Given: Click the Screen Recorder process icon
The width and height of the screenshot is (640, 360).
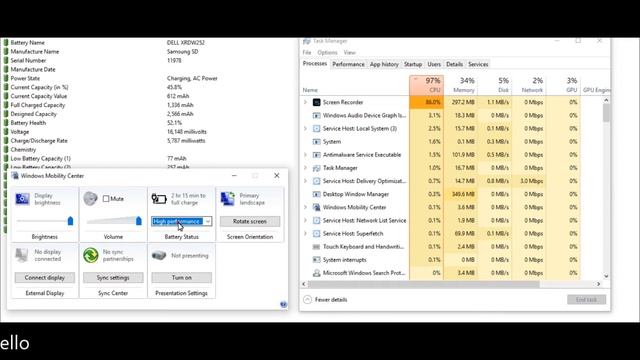Looking at the screenshot, I should click(x=316, y=102).
